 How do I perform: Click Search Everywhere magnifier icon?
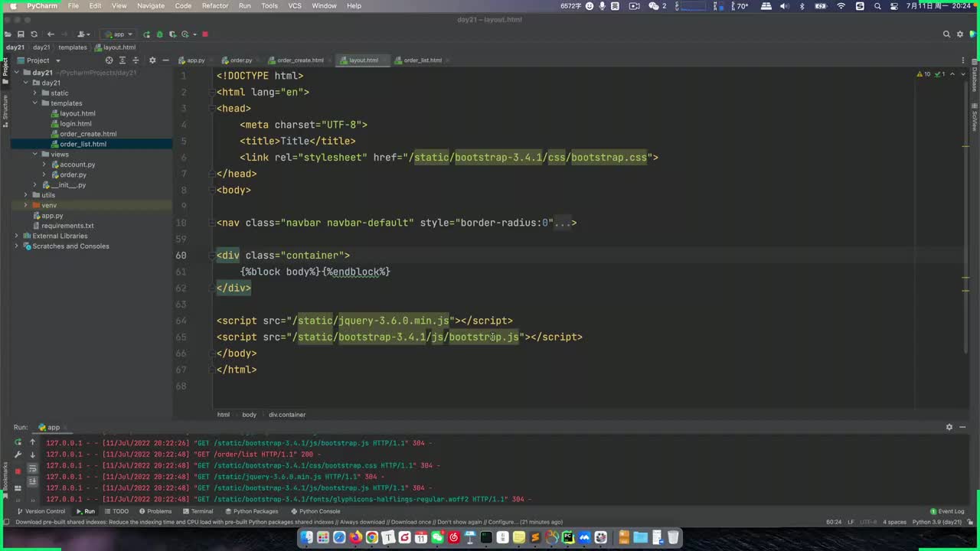(x=946, y=34)
